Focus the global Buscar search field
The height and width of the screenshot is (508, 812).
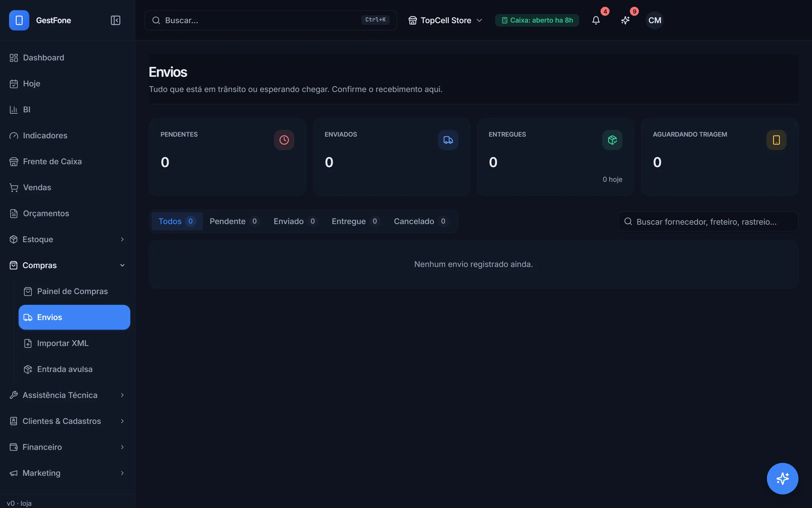point(270,20)
